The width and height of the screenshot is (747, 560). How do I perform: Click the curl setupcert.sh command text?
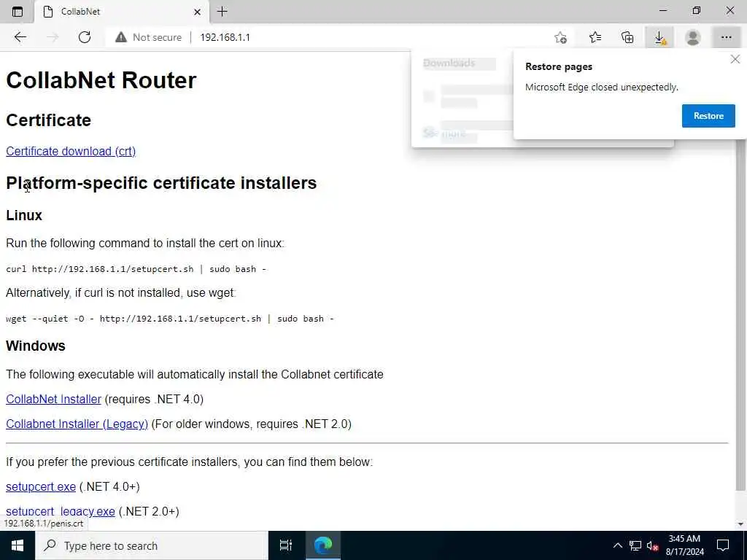point(136,269)
